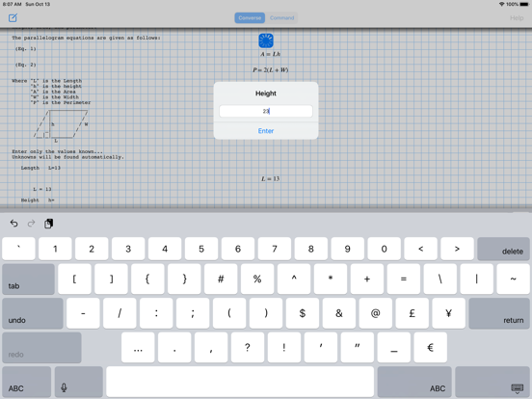Image resolution: width=532 pixels, height=399 pixels.
Task: Tap the undo key on keyboard
Action: (33, 313)
